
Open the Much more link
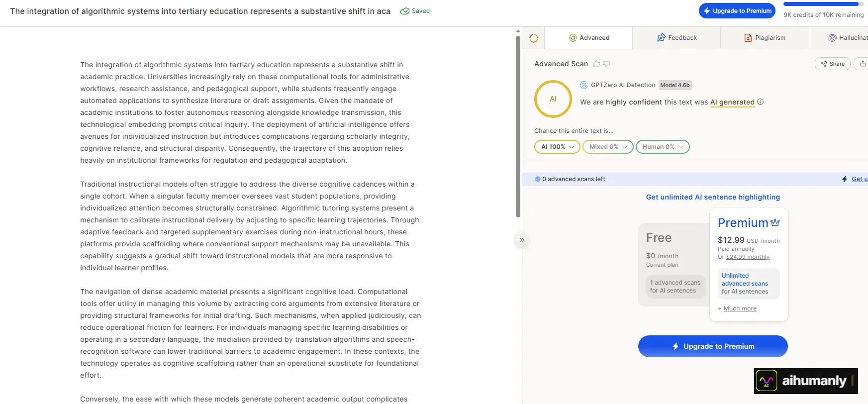[x=740, y=308]
